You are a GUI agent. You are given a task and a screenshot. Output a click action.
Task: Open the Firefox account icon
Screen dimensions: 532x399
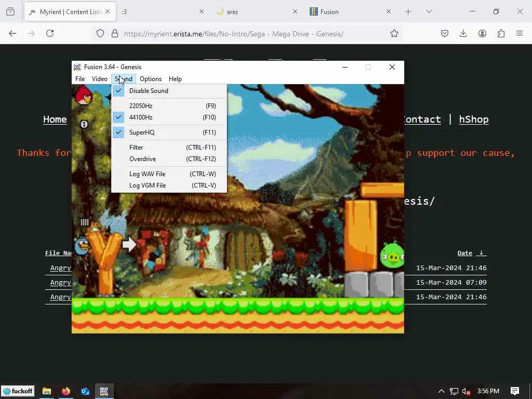482,33
